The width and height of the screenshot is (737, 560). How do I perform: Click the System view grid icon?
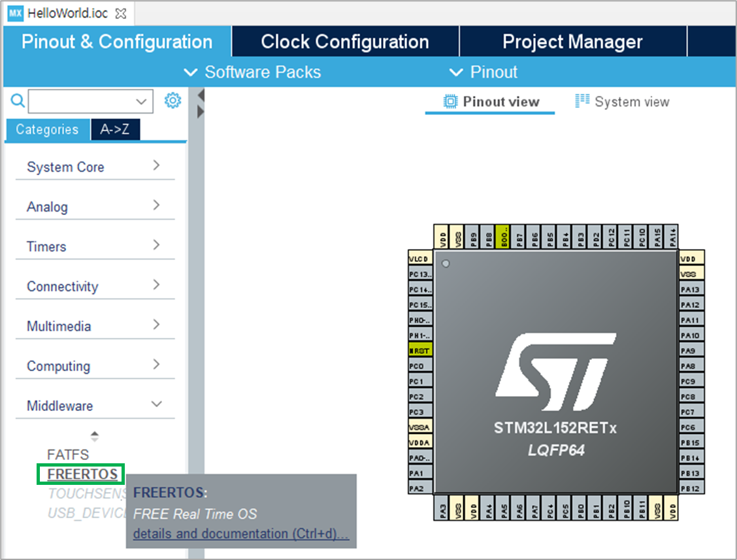click(582, 101)
